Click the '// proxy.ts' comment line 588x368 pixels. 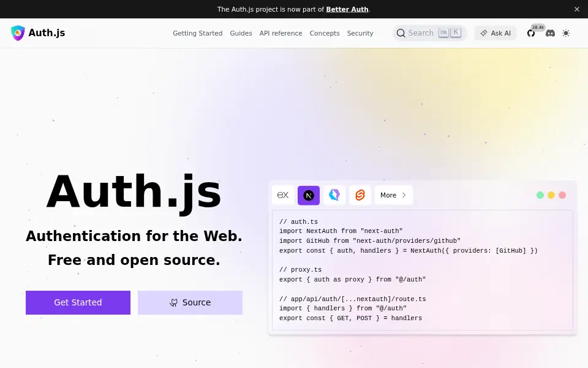[x=300, y=270]
